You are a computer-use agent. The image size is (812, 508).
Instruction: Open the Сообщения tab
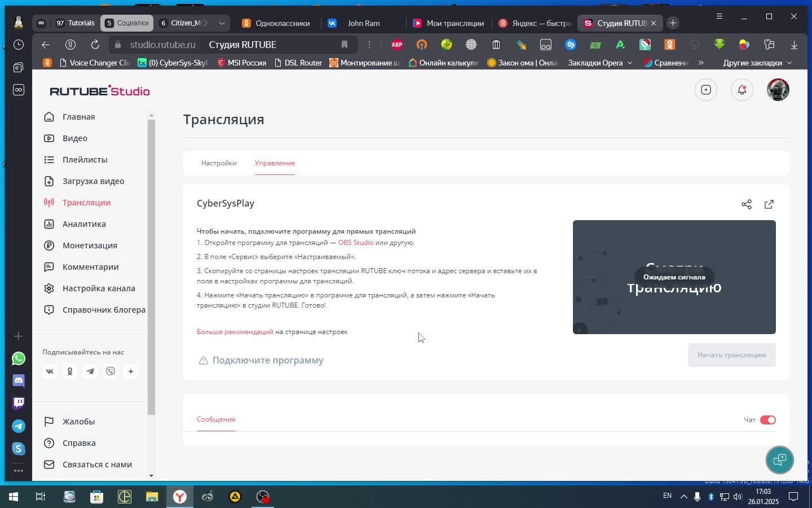216,419
